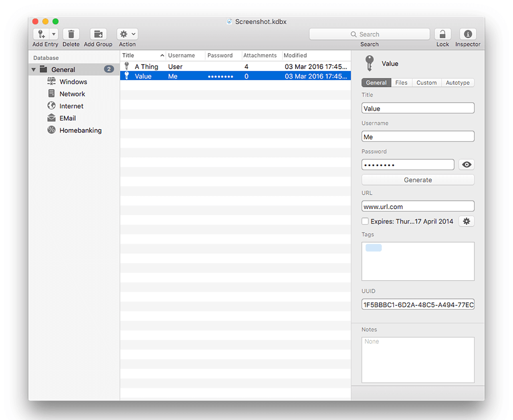The height and width of the screenshot is (420, 513).
Task: Open the Add Entry dropdown arrow
Action: 54,34
